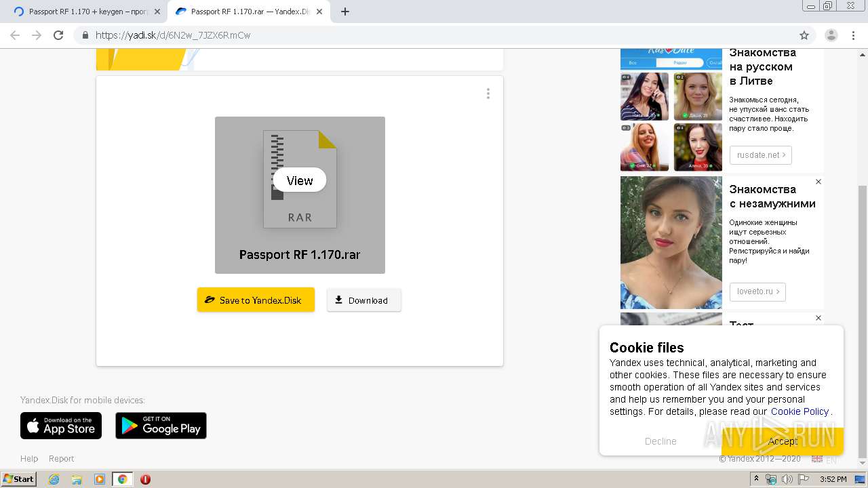Close the partially hidden bottom ad
868x488 pixels.
[818, 318]
